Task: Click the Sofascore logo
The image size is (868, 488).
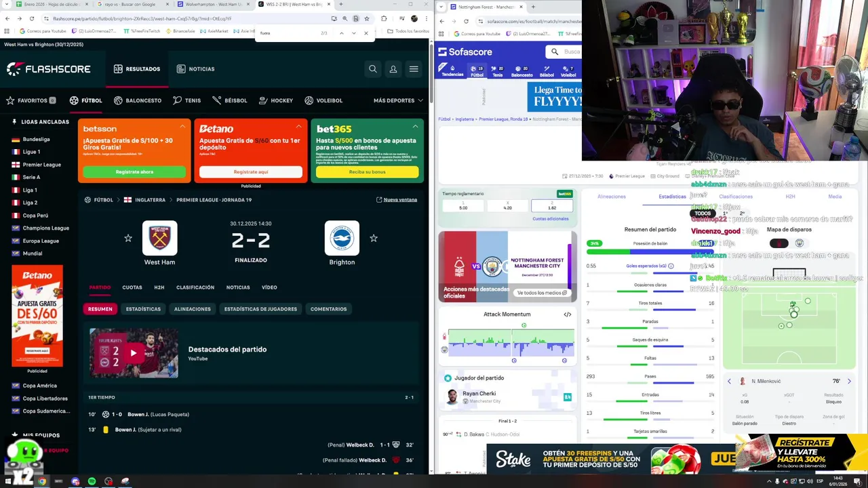Action: 465,52
